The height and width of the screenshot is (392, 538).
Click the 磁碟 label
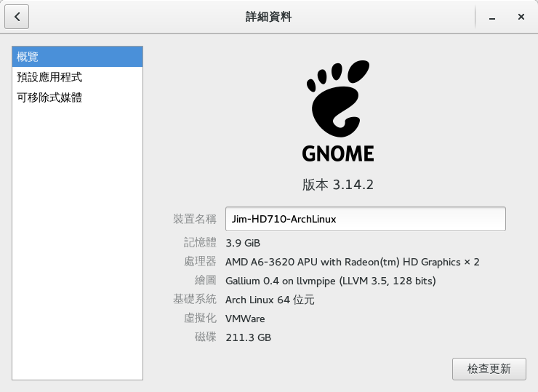click(205, 337)
